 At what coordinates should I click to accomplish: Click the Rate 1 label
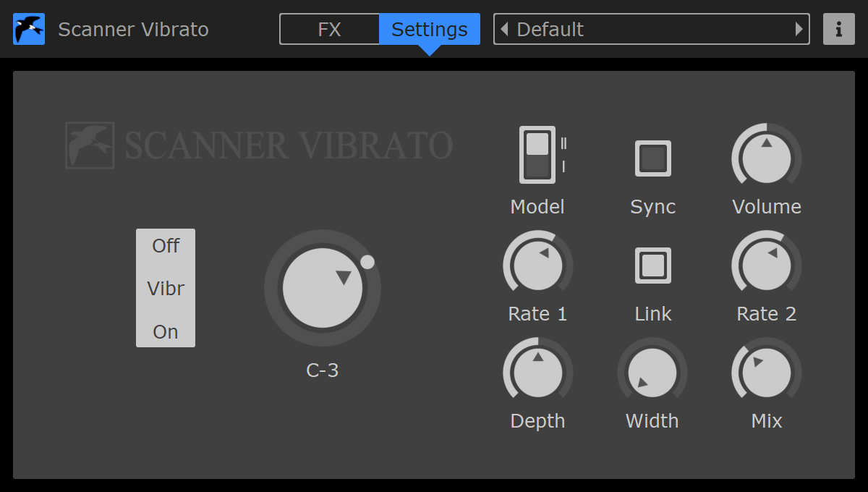537,314
